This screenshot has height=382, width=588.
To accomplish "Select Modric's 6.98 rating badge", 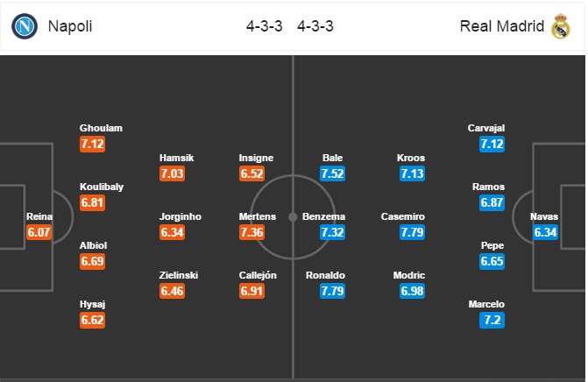I will tap(412, 291).
